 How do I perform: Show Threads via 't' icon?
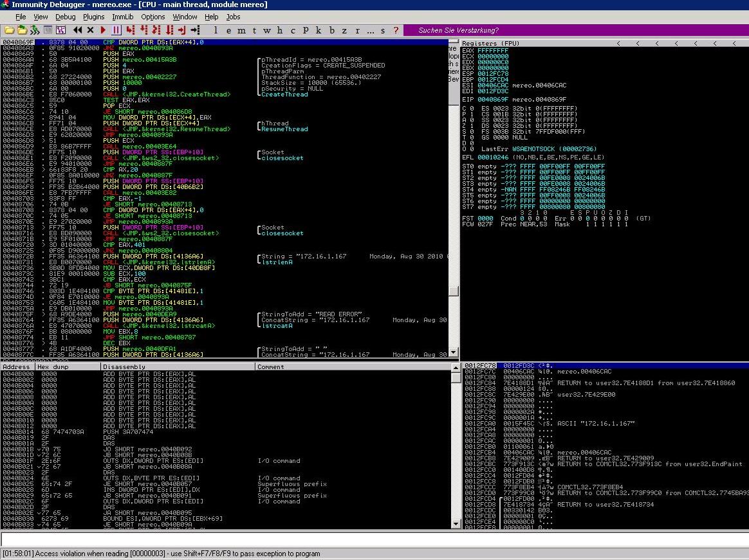(254, 30)
